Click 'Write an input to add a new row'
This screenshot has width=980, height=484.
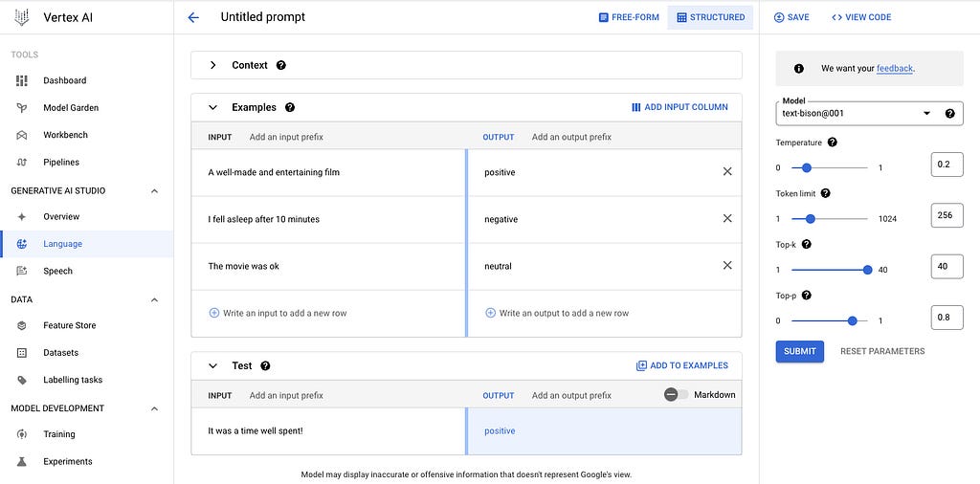278,313
